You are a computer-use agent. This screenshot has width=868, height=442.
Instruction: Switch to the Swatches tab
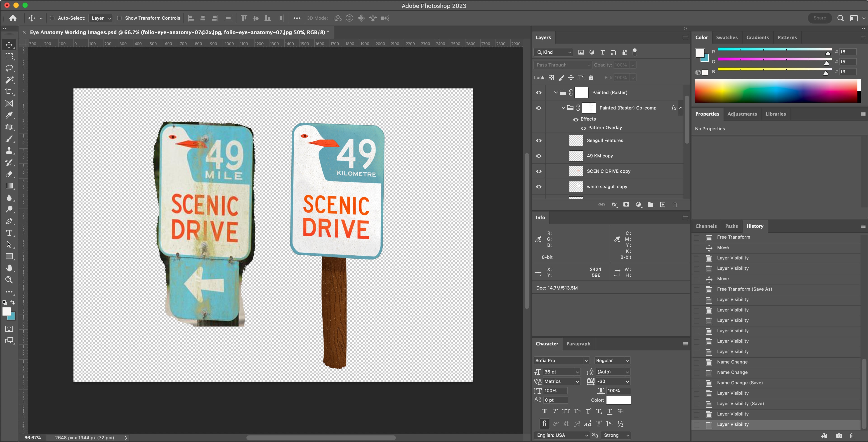726,37
